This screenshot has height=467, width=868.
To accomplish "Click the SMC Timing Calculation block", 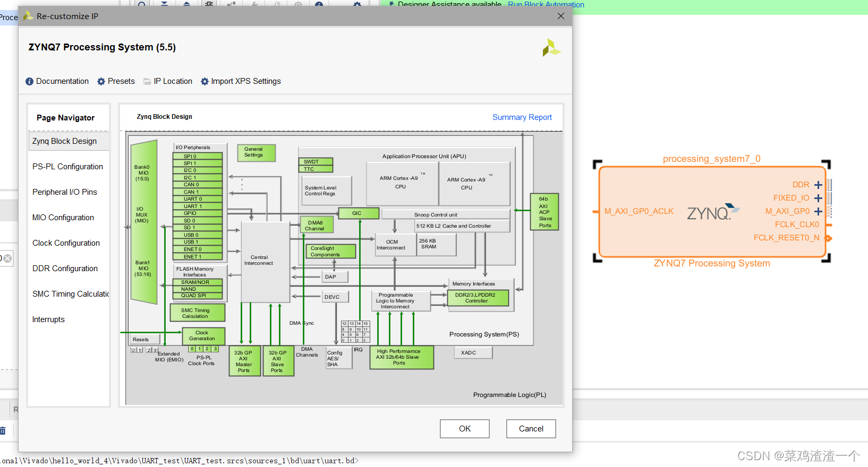I will [x=197, y=313].
